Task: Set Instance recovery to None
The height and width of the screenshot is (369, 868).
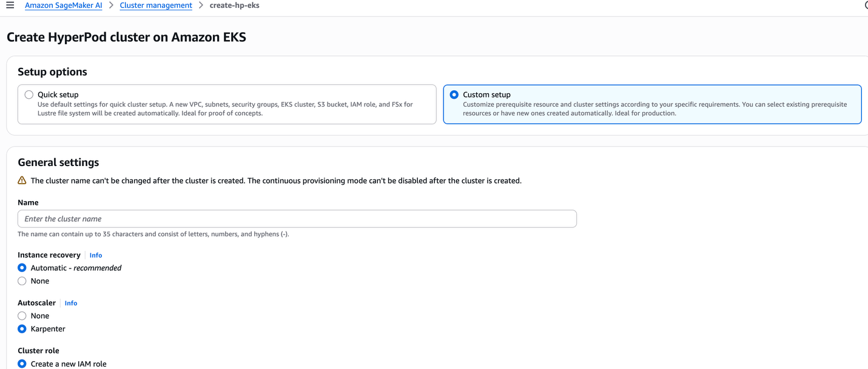Action: (22, 281)
